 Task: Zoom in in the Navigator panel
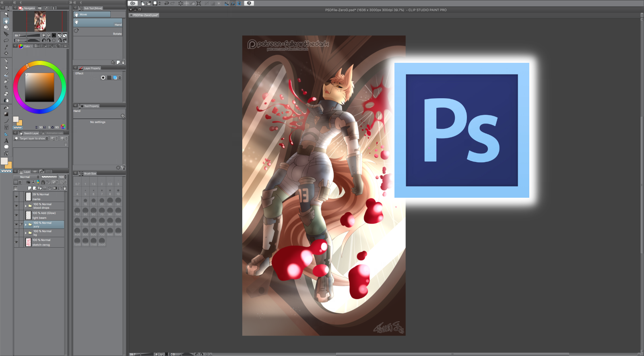click(49, 35)
